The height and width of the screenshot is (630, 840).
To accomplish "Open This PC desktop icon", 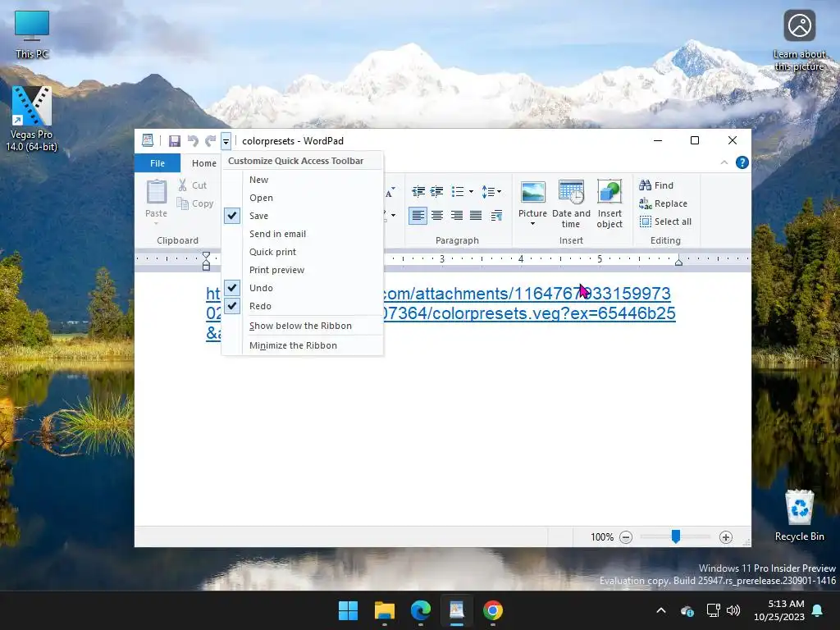I will pos(32,34).
